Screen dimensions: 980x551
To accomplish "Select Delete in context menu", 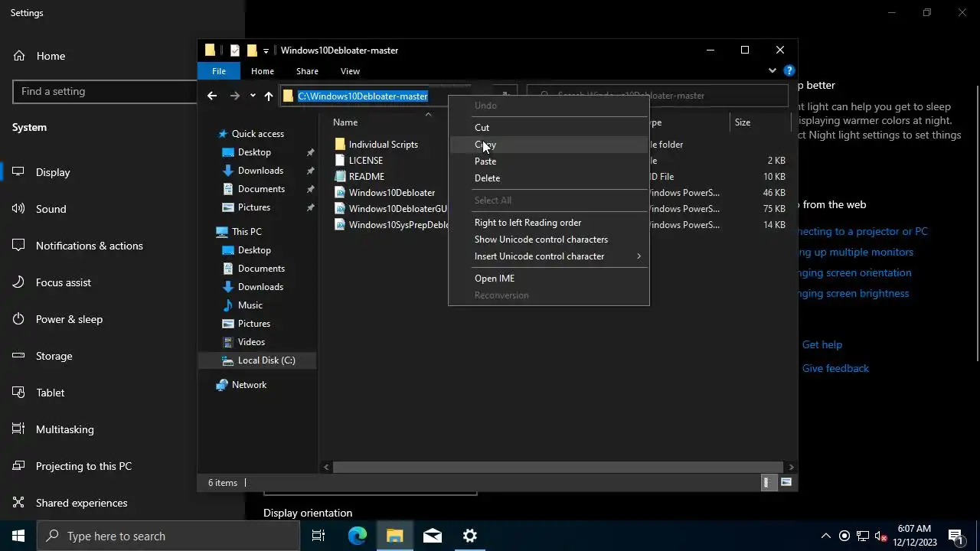I will pos(548,178).
